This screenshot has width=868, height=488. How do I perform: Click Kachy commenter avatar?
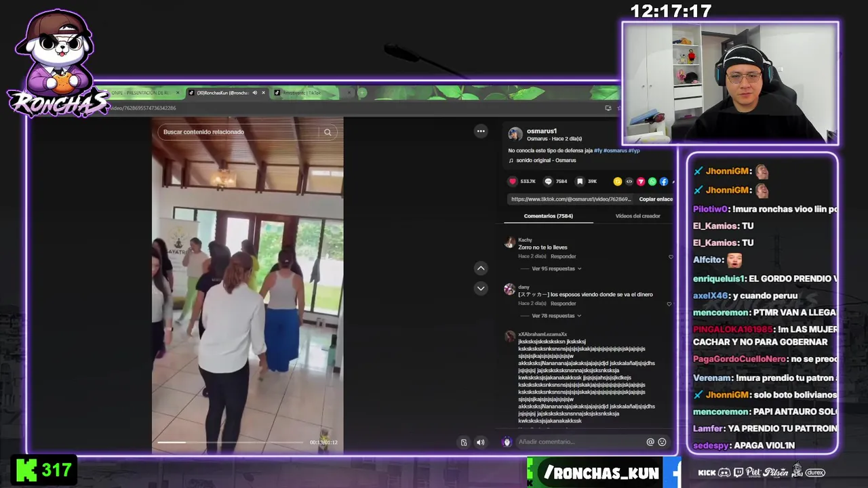coord(510,243)
